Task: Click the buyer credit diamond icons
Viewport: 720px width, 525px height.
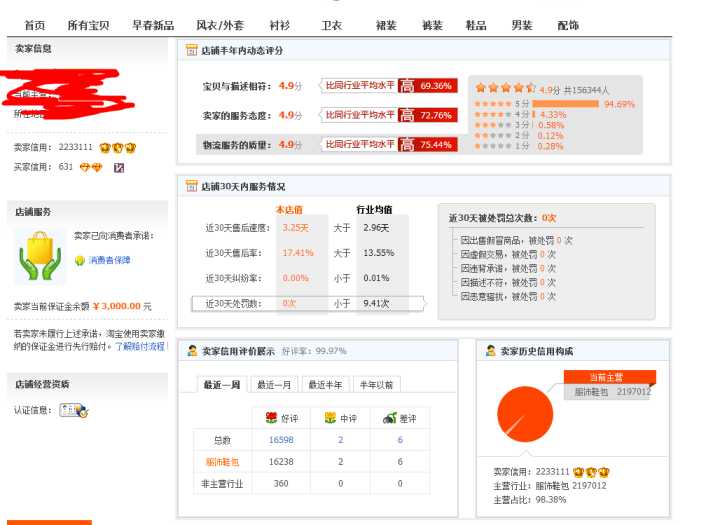Action: (x=91, y=167)
